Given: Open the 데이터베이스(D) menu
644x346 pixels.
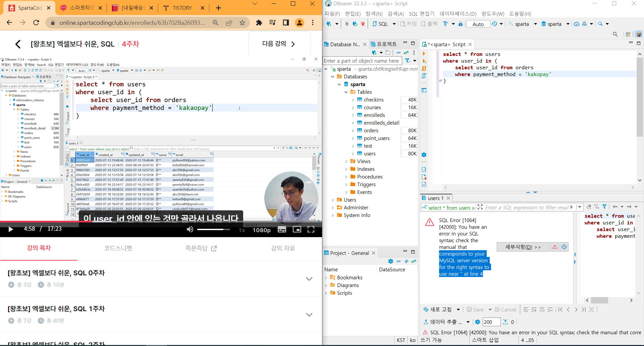Looking at the screenshot, I should (x=458, y=14).
